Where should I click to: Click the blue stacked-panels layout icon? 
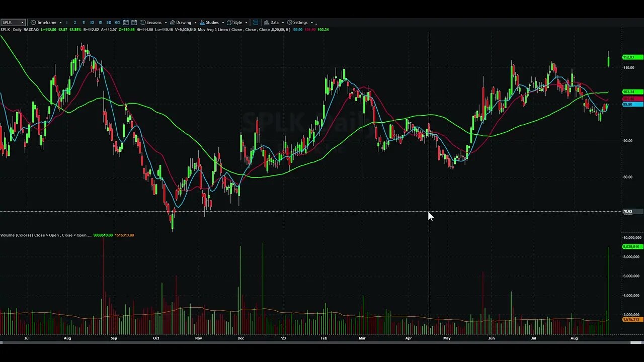(x=256, y=23)
